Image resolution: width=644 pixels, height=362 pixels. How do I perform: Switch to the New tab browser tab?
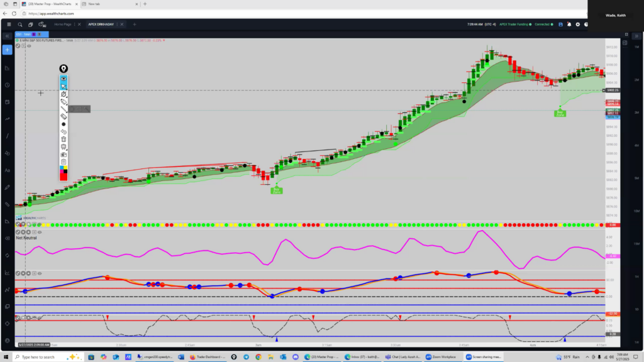click(x=110, y=4)
